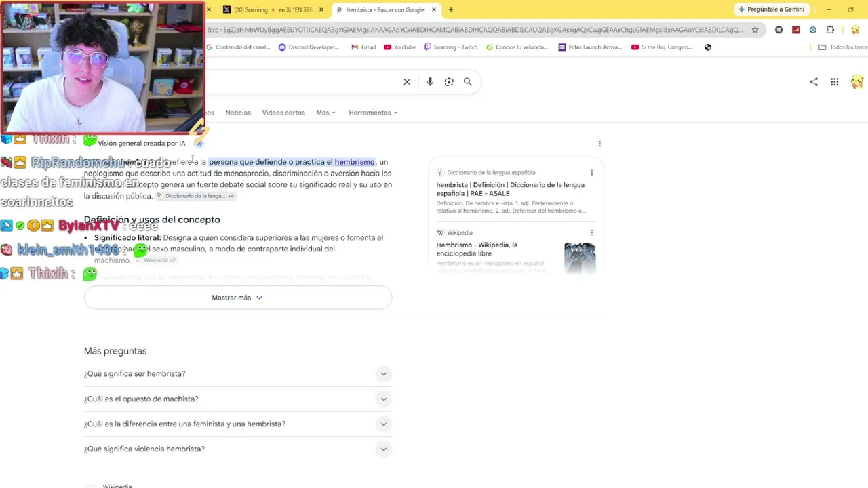
Task: Expand the Más search filters dropdown
Action: tap(325, 113)
